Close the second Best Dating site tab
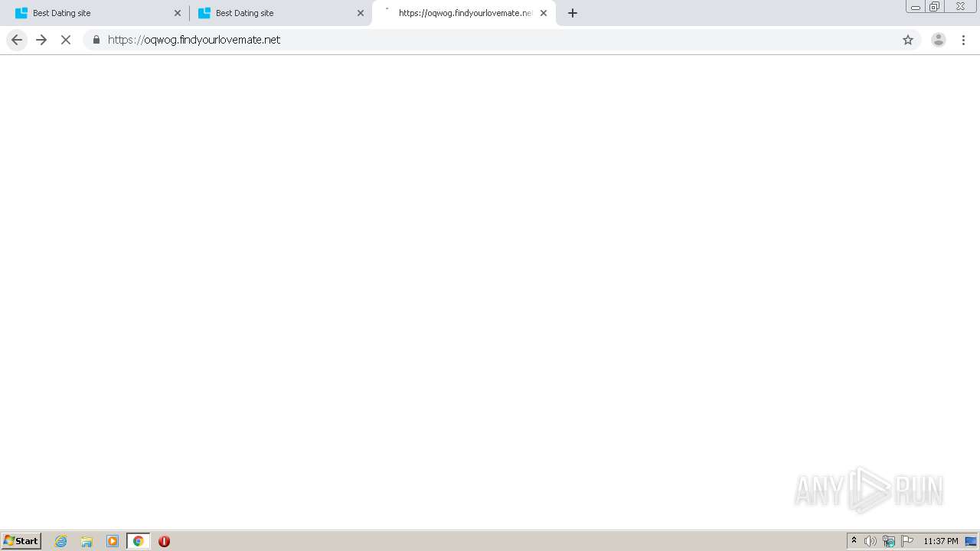980x551 pixels. (361, 13)
